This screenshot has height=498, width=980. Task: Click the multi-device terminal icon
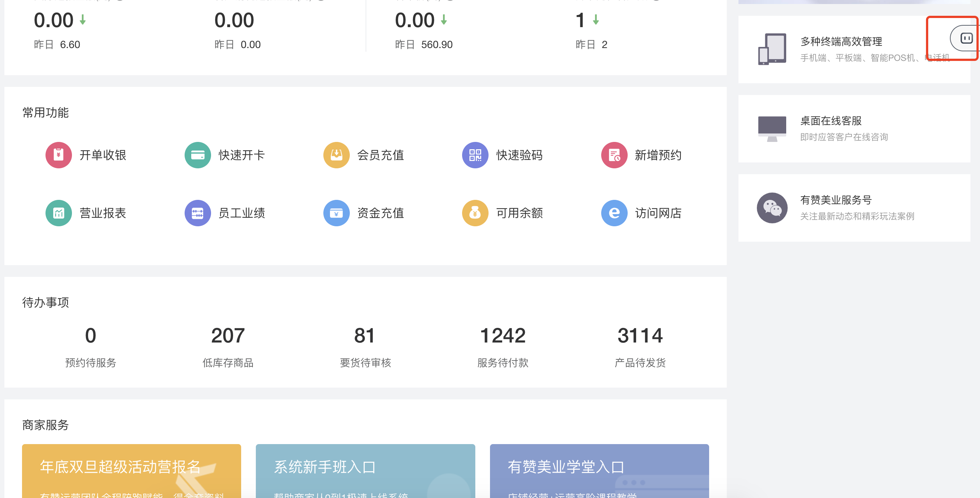pos(772,49)
